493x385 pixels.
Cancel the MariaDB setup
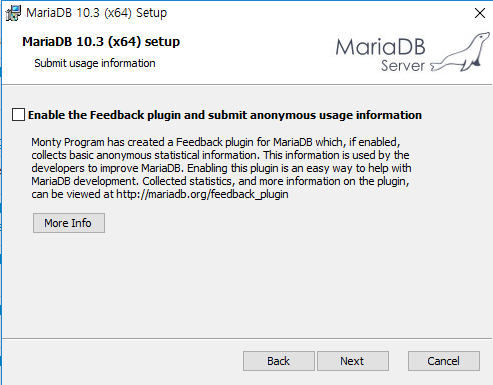coord(444,361)
